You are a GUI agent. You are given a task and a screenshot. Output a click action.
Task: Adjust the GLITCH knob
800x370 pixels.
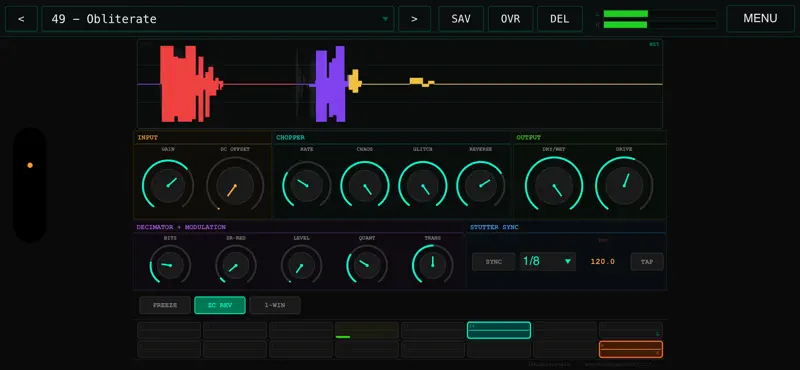point(422,185)
